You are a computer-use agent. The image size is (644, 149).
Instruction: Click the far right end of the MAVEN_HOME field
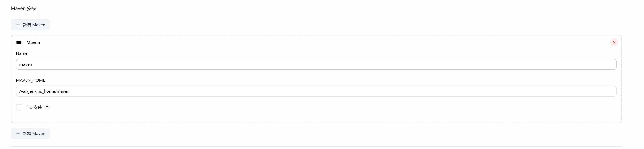tap(610, 91)
